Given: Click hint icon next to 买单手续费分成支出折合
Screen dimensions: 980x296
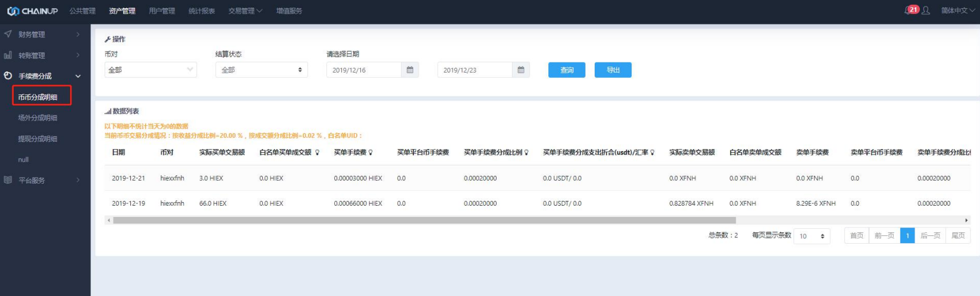Looking at the screenshot, I should coord(652,153).
